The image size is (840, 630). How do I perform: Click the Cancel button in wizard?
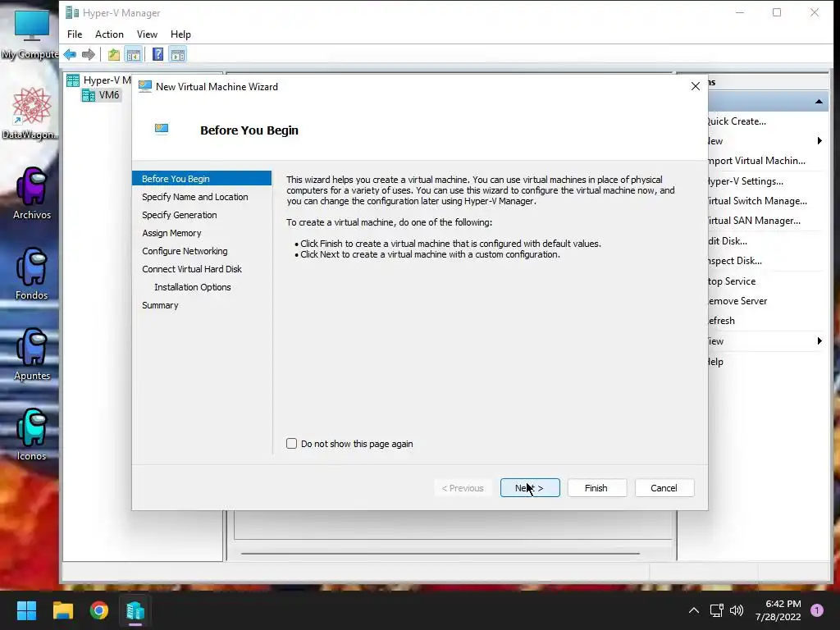pos(664,488)
